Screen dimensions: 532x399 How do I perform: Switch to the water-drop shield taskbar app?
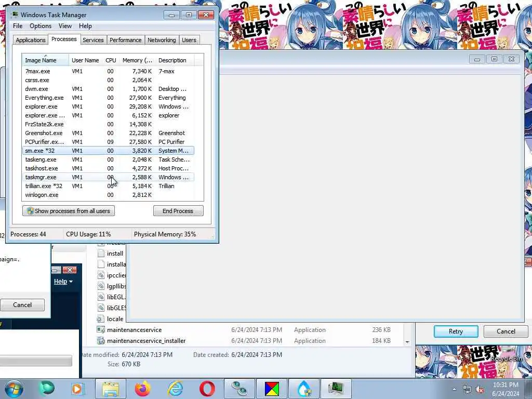pyautogui.click(x=304, y=389)
